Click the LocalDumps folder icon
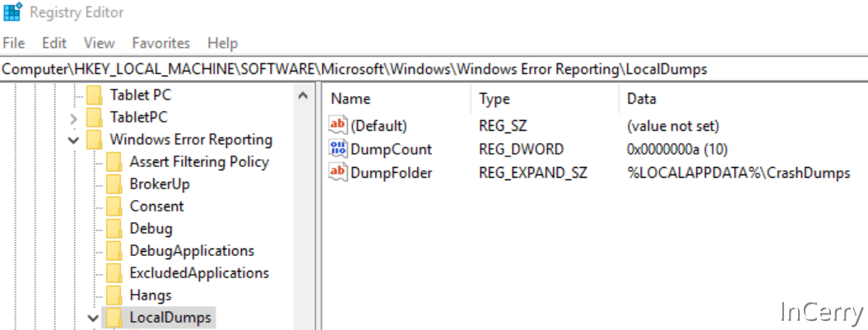868x330 pixels. pyautogui.click(x=114, y=317)
